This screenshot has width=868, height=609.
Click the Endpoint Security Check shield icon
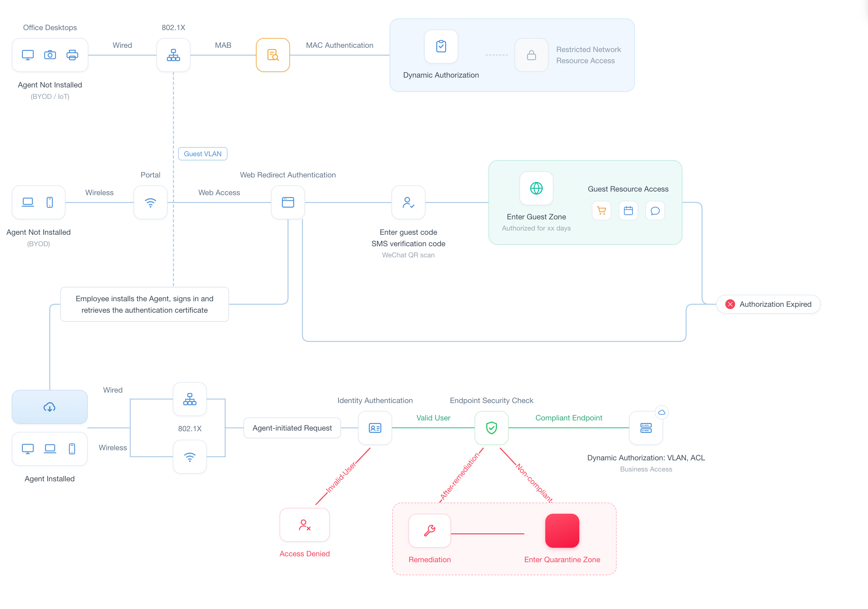pyautogui.click(x=491, y=428)
